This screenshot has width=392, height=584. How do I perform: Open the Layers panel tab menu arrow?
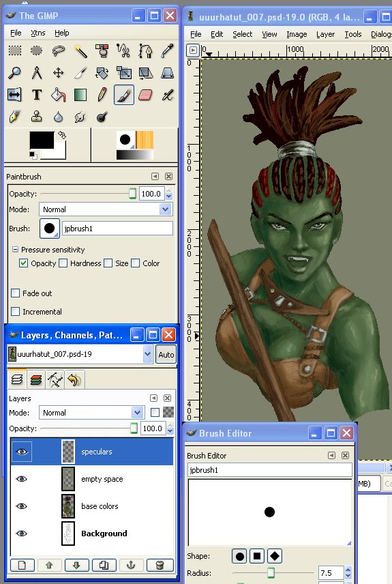pyautogui.click(x=153, y=398)
